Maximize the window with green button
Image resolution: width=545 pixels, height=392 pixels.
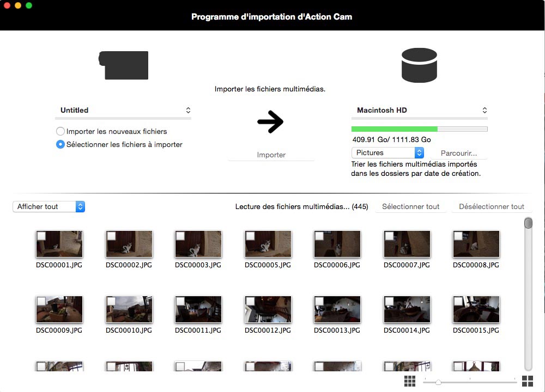click(29, 5)
